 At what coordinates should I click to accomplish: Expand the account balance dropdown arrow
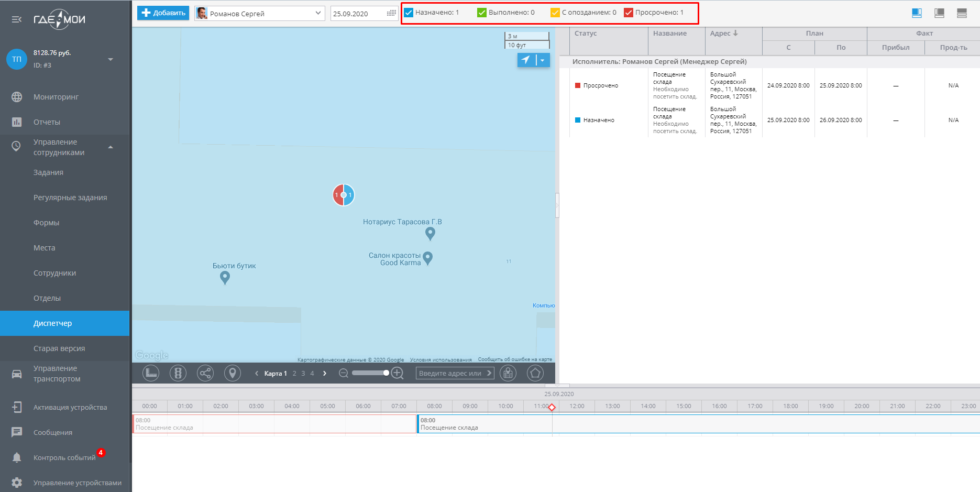pyautogui.click(x=111, y=59)
